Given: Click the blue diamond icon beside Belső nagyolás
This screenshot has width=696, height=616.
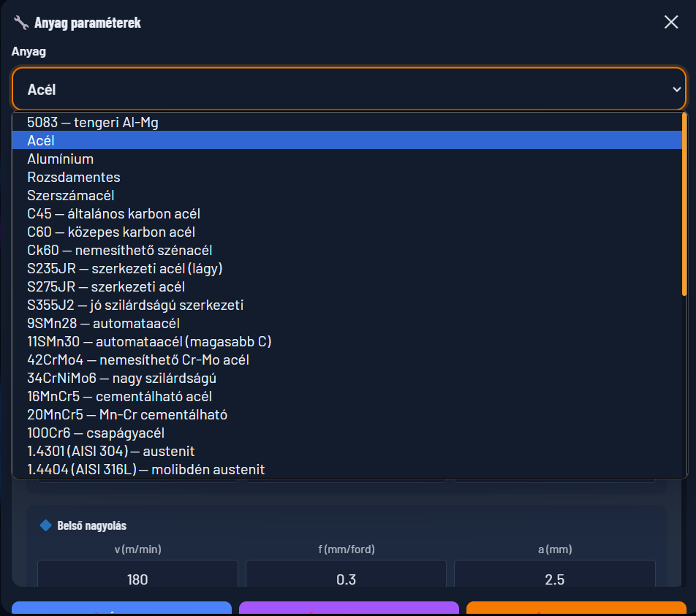Looking at the screenshot, I should click(x=46, y=525).
